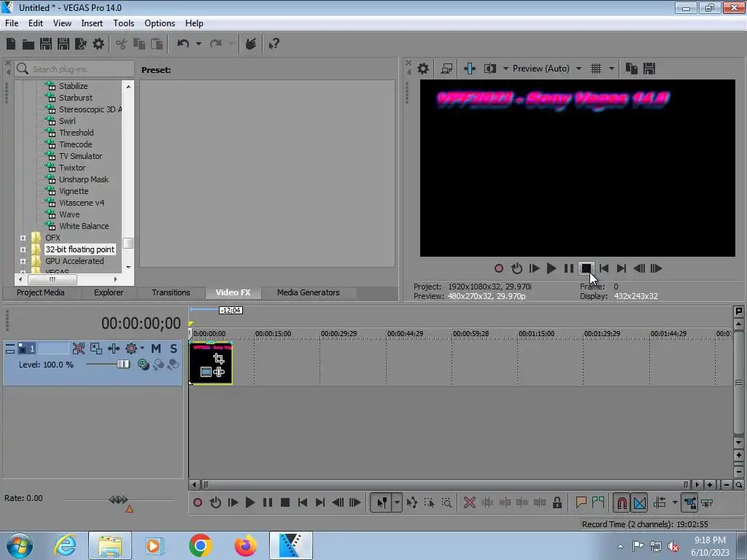This screenshot has width=747, height=560.
Task: Open the Tools menu
Action: click(123, 23)
